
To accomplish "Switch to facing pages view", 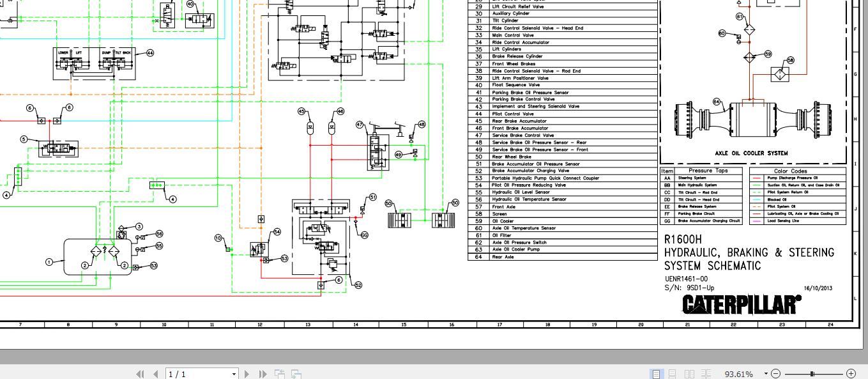I will click(690, 374).
